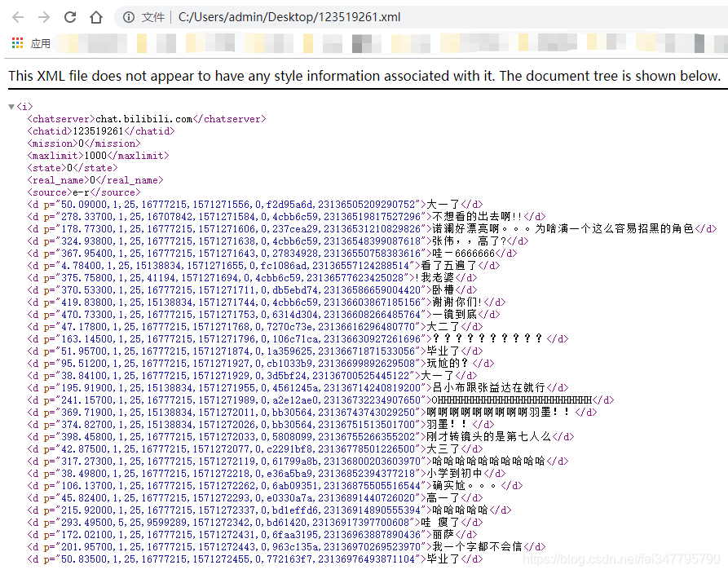728x574 pixels.
Task: Focus the address bar URL 123519261.xml
Action: coord(289,18)
